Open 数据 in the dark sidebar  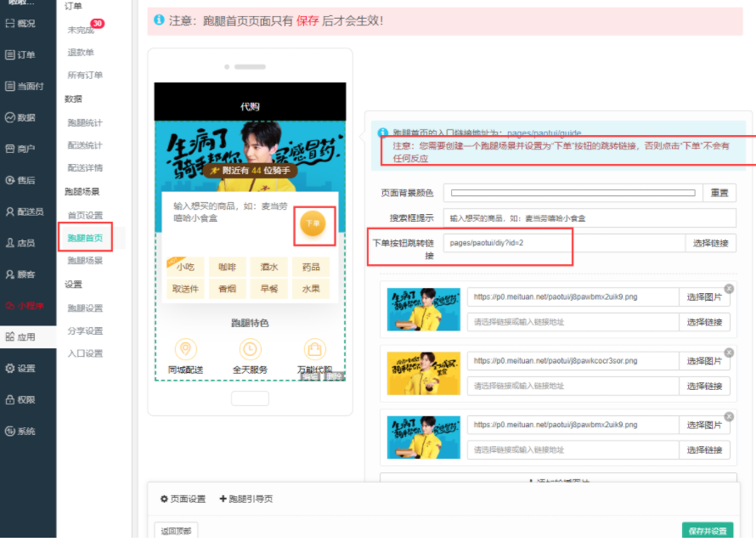tap(20, 117)
